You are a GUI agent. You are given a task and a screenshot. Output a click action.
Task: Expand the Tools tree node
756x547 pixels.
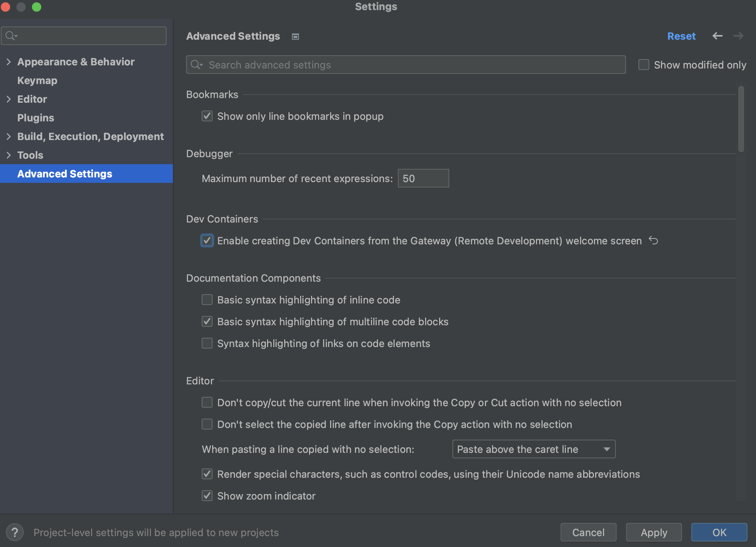(9, 155)
